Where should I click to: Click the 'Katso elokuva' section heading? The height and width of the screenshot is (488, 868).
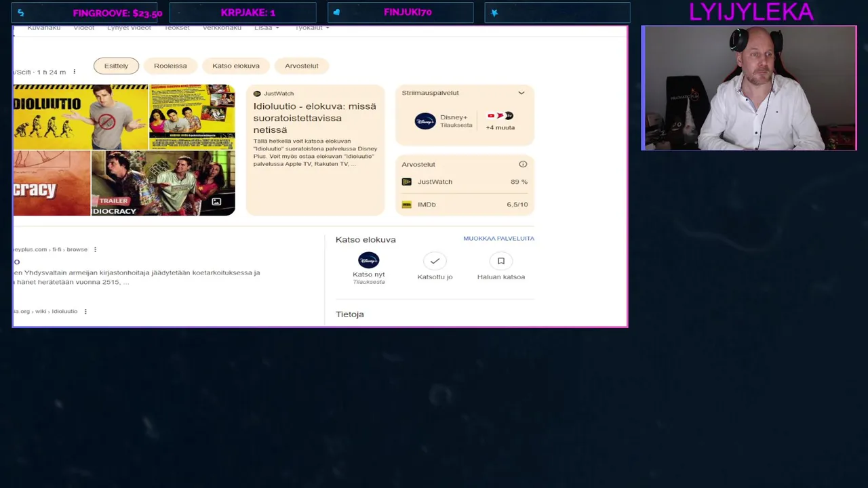[x=366, y=239]
